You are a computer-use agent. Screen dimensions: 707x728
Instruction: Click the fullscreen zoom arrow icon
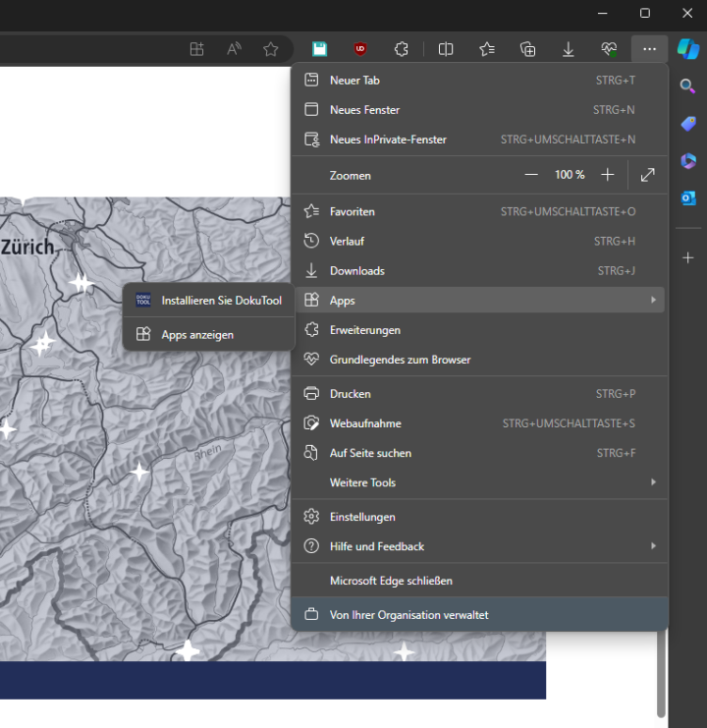pos(647,175)
